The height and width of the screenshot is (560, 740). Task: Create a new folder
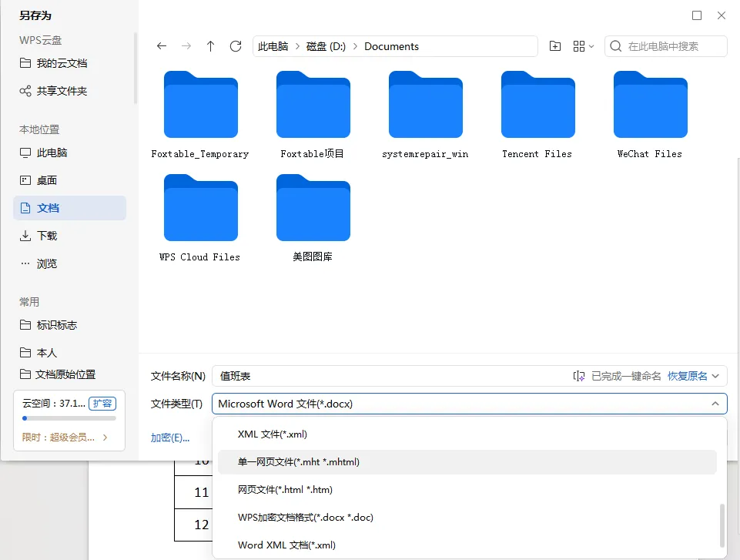[x=555, y=45]
